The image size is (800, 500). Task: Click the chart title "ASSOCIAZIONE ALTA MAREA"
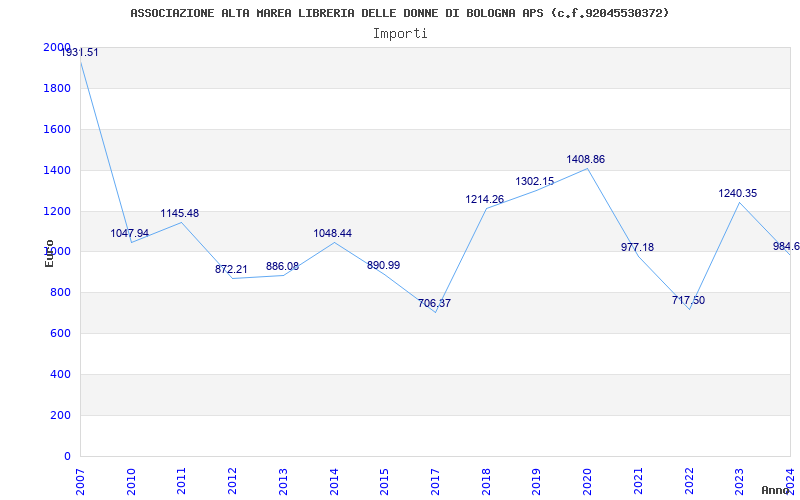tap(400, 13)
